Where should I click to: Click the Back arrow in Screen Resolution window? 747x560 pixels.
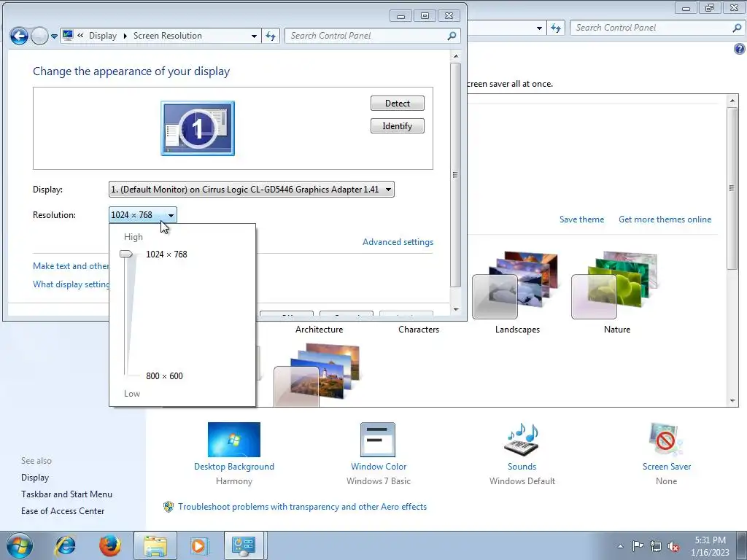[x=19, y=36]
